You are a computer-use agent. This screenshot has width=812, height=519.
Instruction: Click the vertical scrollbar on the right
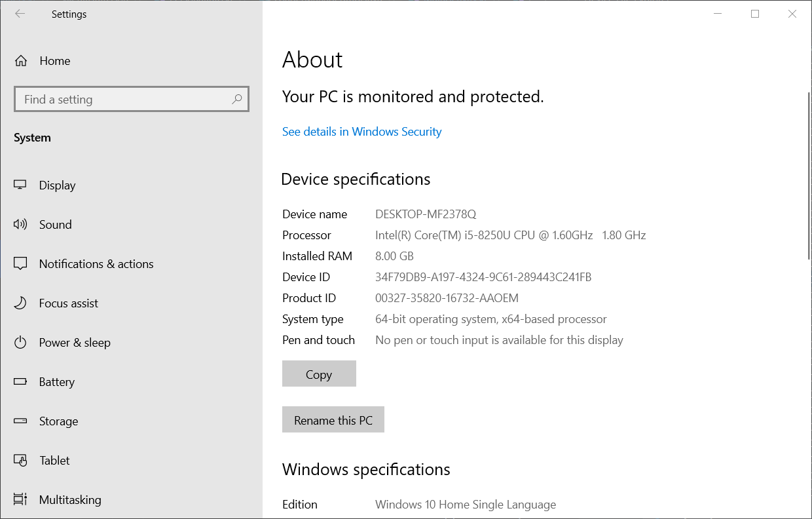point(809,177)
